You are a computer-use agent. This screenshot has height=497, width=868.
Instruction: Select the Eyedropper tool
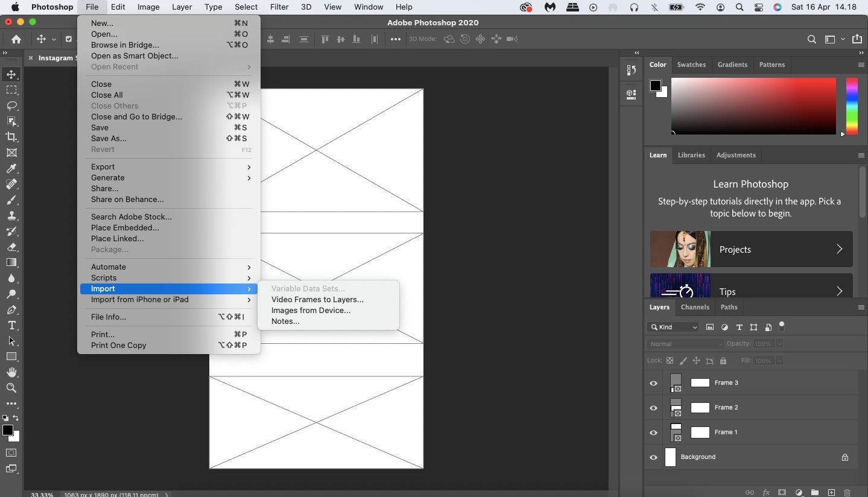[11, 169]
